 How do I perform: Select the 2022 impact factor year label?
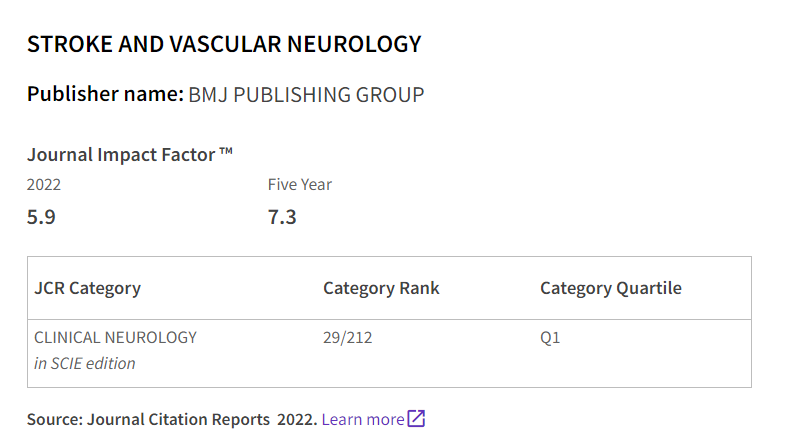pyautogui.click(x=44, y=184)
